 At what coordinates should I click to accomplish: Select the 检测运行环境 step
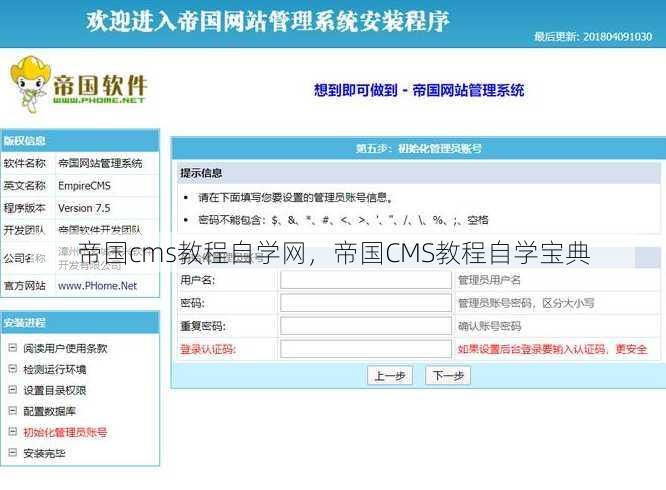pyautogui.click(x=55, y=369)
